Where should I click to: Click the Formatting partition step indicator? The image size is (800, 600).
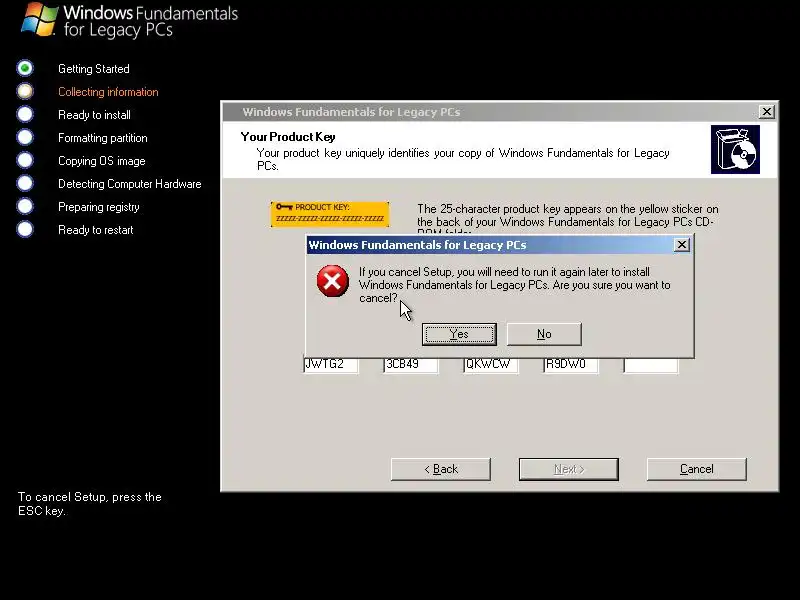point(25,137)
